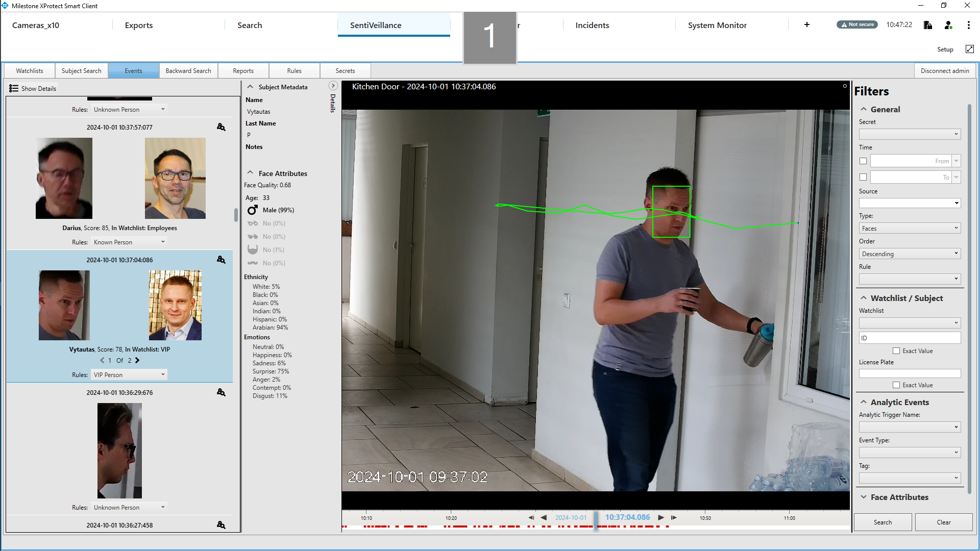Check Exact Value under ID field
Image resolution: width=980 pixels, height=551 pixels.
896,351
